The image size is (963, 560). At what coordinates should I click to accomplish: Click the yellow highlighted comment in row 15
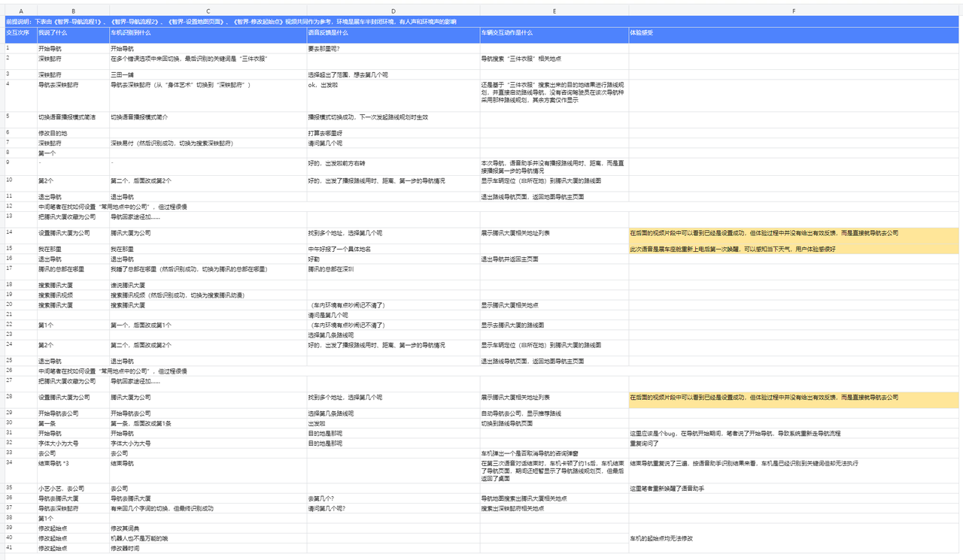coord(794,249)
